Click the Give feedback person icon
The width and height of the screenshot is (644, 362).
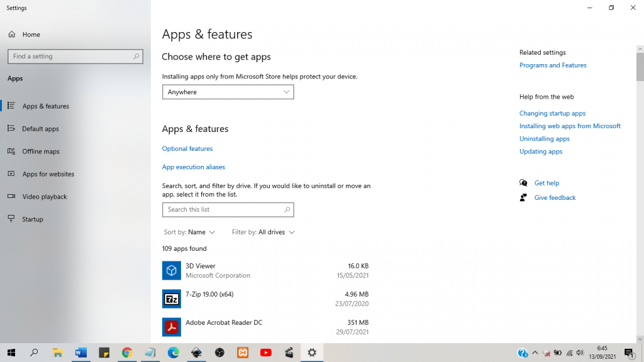click(x=523, y=197)
